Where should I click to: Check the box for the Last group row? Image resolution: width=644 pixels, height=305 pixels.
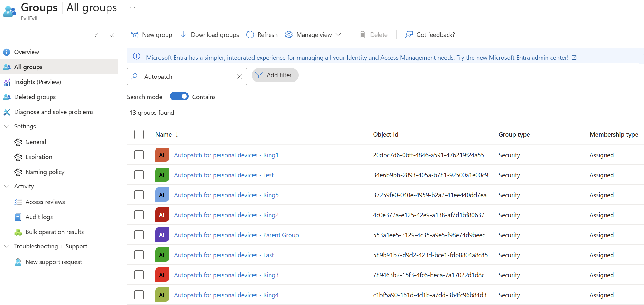pos(139,255)
